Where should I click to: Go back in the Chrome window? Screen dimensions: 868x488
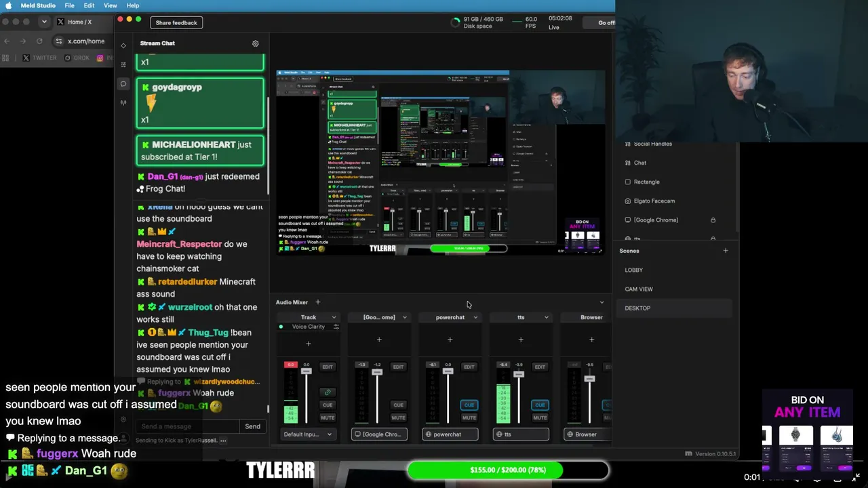(x=7, y=41)
